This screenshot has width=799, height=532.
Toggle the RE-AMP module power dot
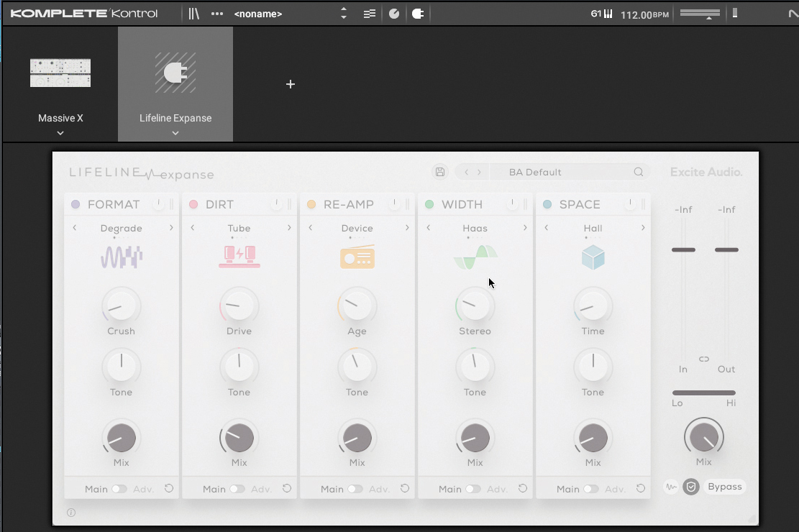[x=311, y=204]
